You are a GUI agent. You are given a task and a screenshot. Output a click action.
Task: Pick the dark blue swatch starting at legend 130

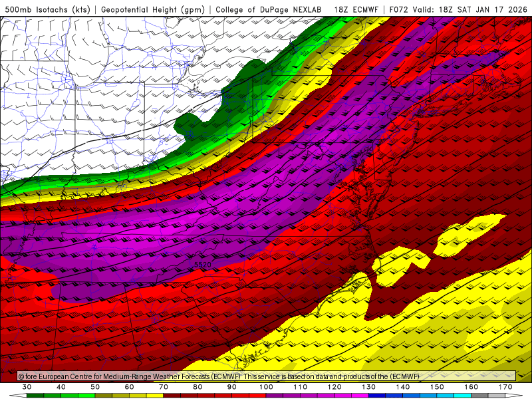(377, 396)
